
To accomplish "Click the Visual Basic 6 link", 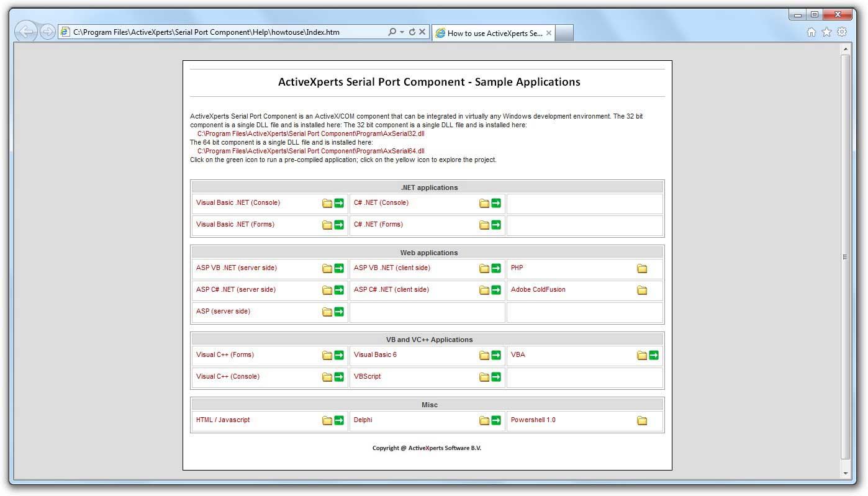I will [x=375, y=355].
